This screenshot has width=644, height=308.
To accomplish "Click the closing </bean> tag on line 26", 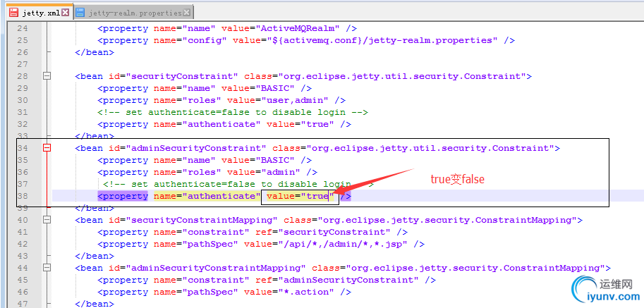I will point(94,52).
